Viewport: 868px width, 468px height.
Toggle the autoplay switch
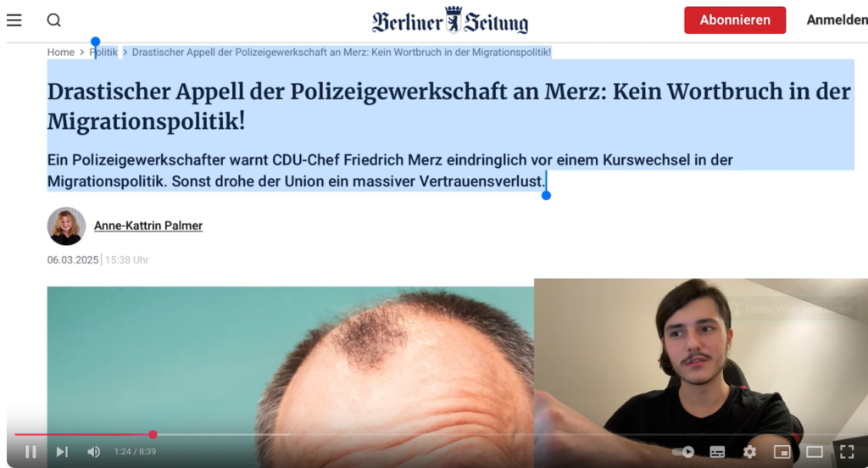pos(683,452)
